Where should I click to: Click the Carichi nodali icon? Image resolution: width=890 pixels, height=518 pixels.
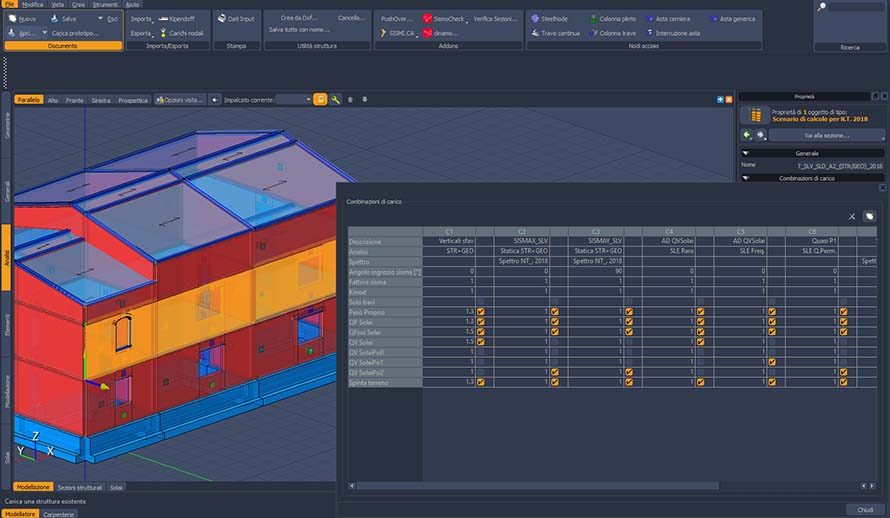[x=163, y=33]
